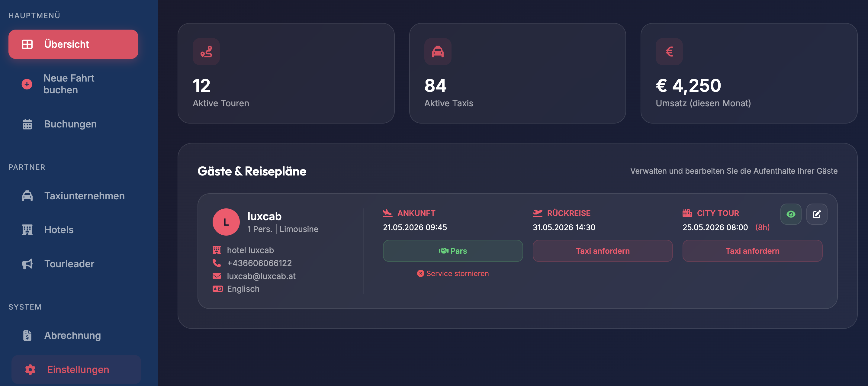Click the route icon on Aktive Touren card

(x=206, y=52)
